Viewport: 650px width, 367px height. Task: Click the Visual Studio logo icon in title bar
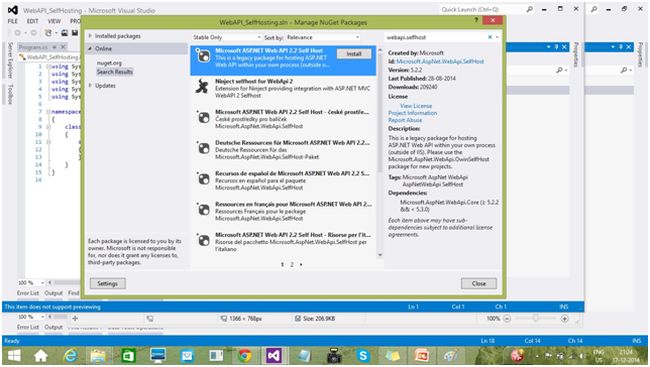(x=12, y=10)
